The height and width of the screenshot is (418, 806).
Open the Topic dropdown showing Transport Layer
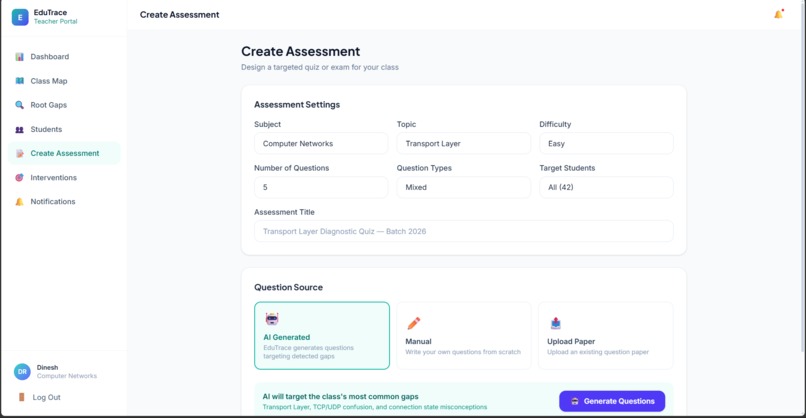[464, 143]
